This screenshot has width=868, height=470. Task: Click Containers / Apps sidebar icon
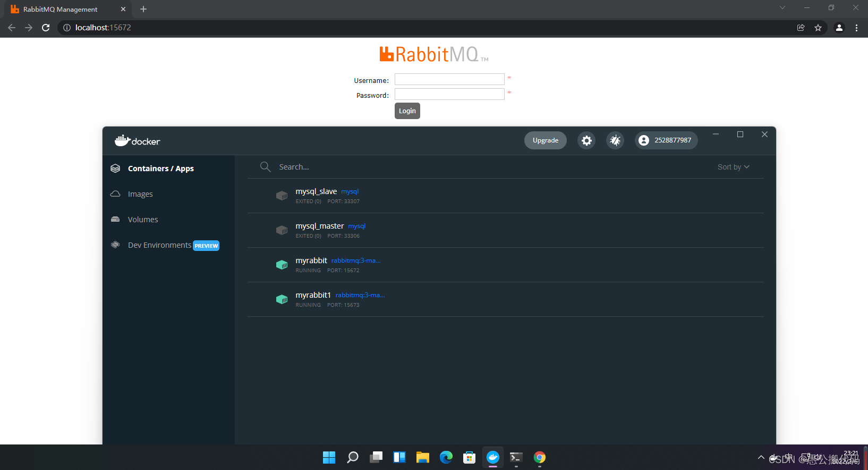[115, 169]
